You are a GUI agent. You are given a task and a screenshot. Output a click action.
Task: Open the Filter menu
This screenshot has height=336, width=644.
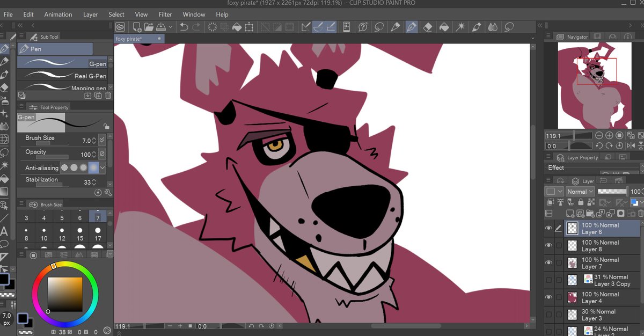165,14
